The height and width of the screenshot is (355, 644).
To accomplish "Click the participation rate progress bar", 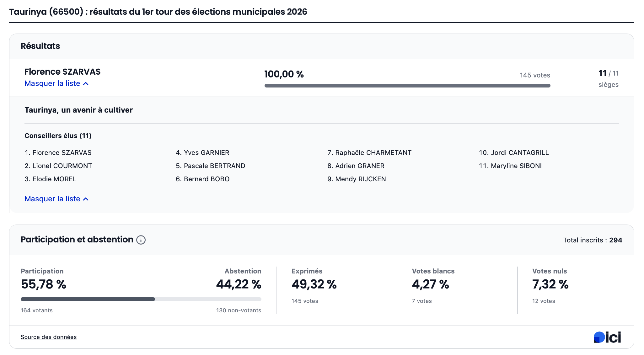I will (x=141, y=299).
